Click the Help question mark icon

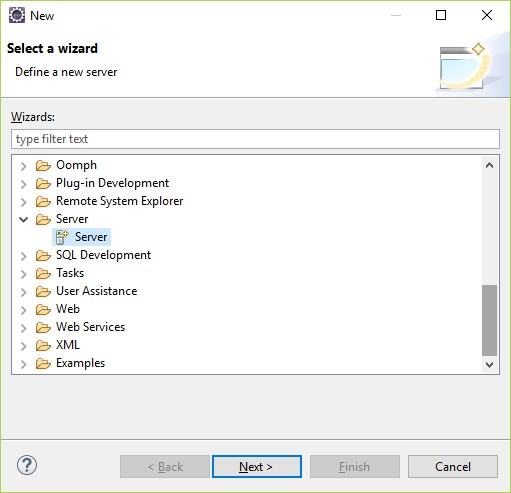coord(27,465)
